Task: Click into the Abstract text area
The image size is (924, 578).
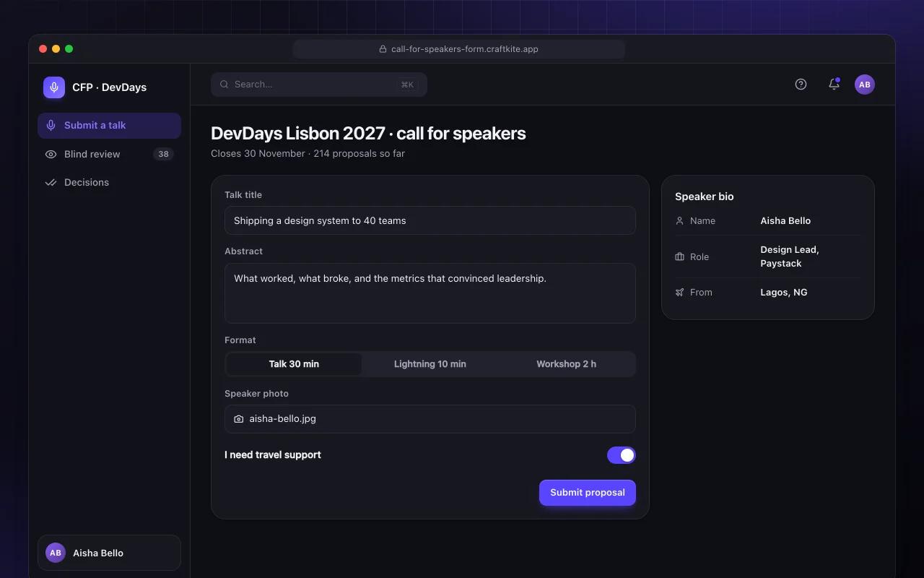Action: coord(430,293)
